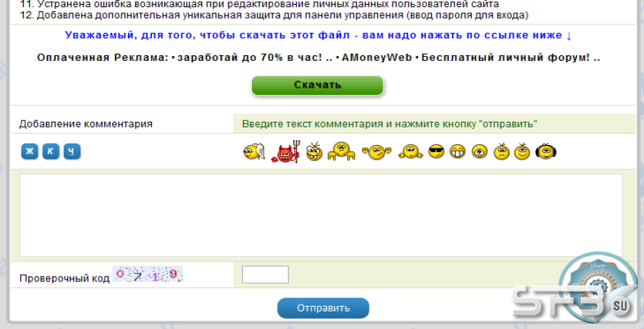The height and width of the screenshot is (329, 644).
Task: Insert the sad frowning emoticon
Action: tap(501, 152)
